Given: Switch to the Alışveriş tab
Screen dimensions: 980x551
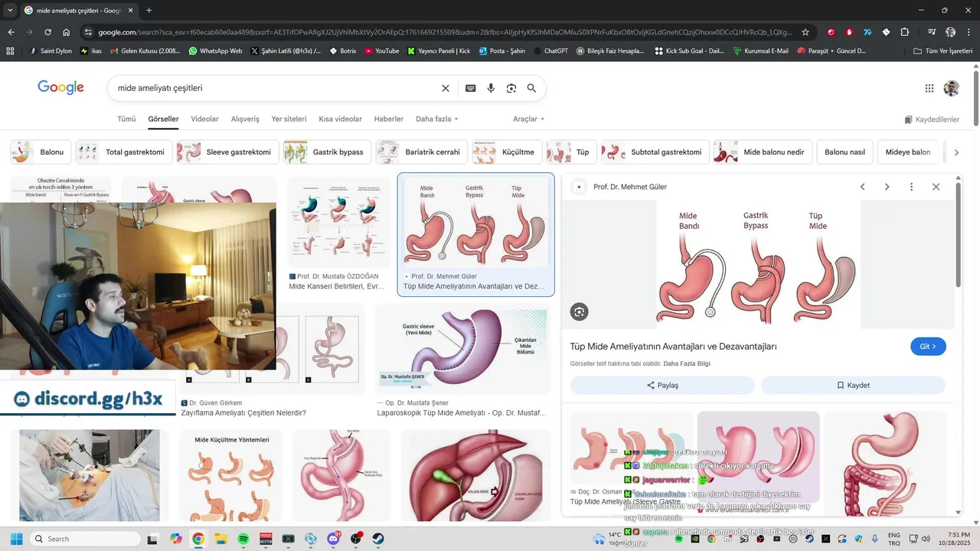Looking at the screenshot, I should tap(245, 119).
